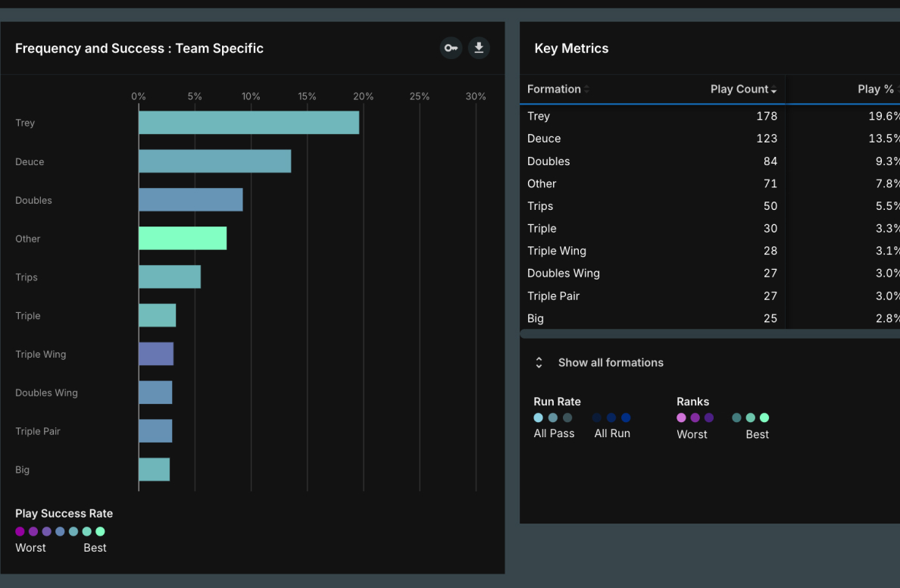
Task: Toggle the Best ranks legend dot
Action: [x=764, y=418]
